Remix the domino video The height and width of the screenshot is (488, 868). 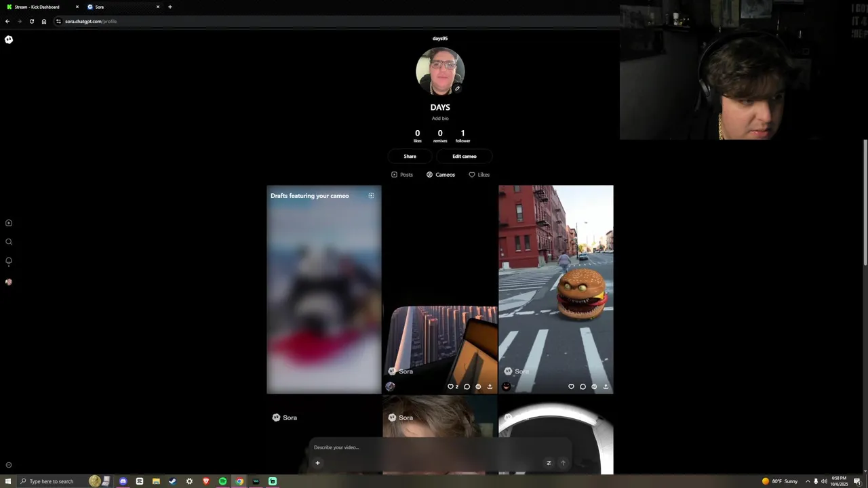click(x=478, y=387)
